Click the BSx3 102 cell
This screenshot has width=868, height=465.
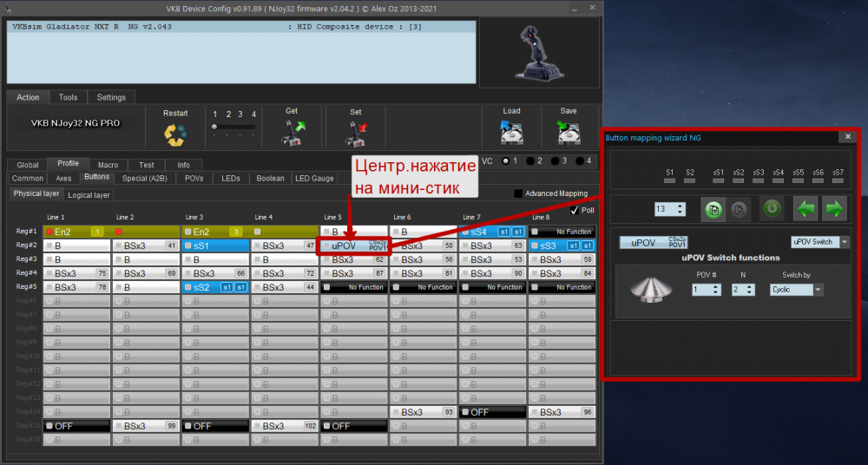coord(285,426)
